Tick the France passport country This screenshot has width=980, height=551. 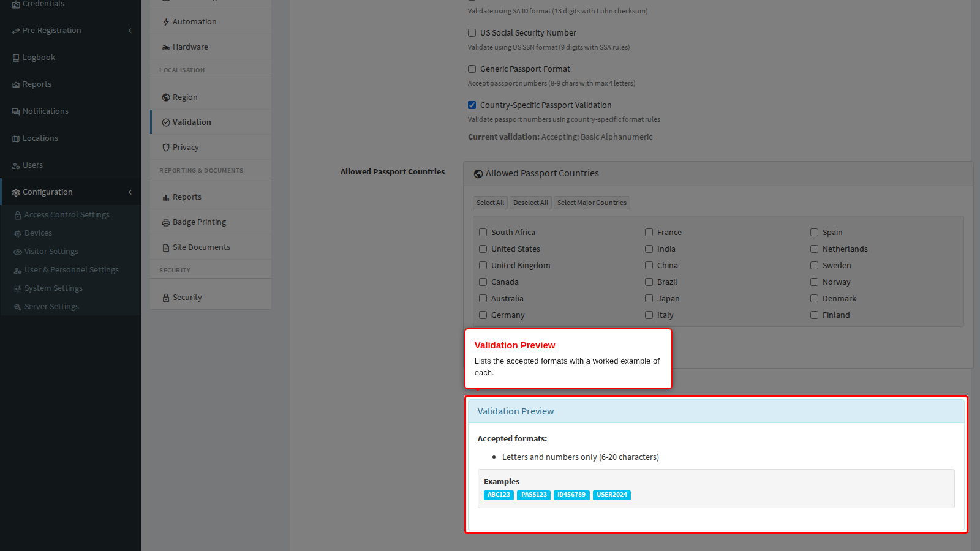(649, 233)
